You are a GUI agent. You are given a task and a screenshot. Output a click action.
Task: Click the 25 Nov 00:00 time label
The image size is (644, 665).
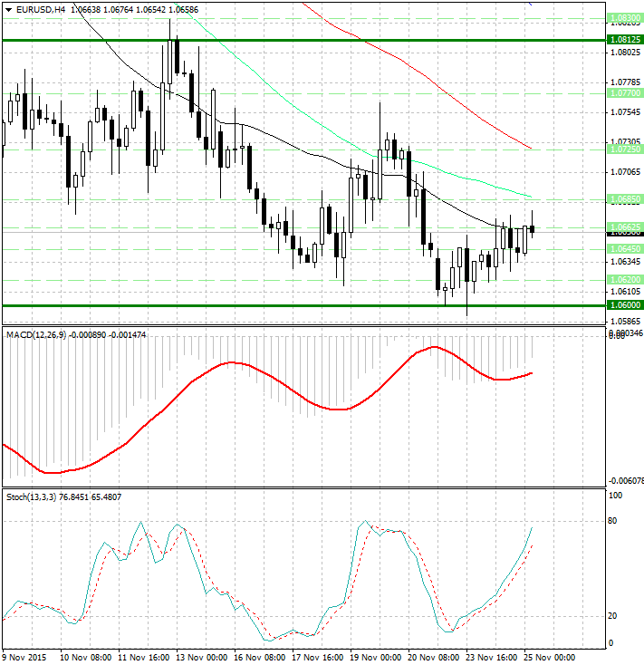550,658
